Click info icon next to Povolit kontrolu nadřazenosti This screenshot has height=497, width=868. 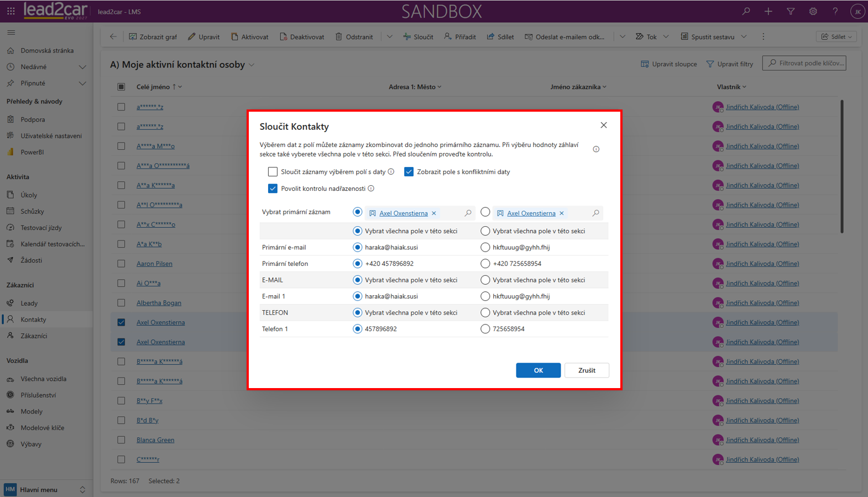tap(371, 189)
